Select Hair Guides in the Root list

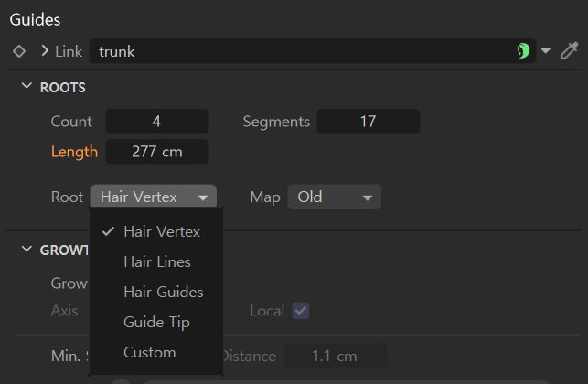(163, 293)
